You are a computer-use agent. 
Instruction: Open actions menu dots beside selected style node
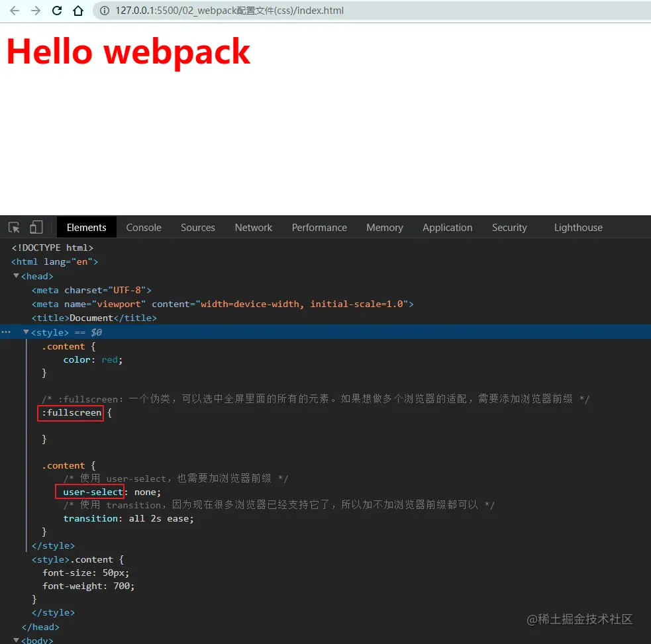coord(6,332)
